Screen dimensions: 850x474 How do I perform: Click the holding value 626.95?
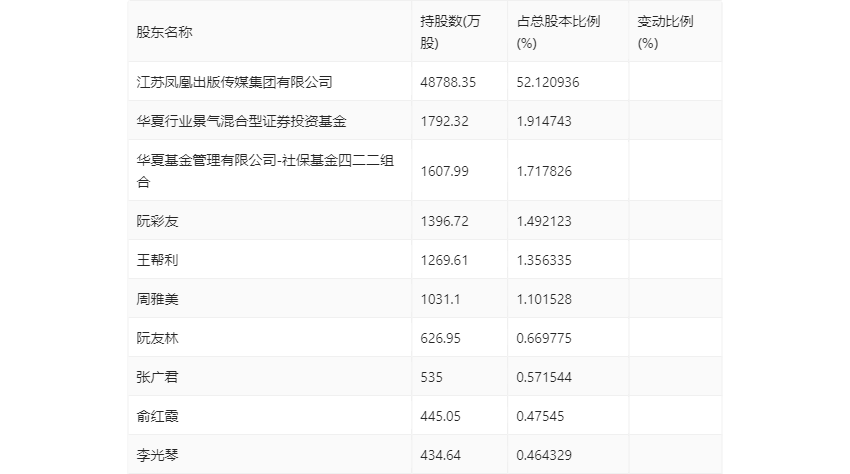[440, 338]
